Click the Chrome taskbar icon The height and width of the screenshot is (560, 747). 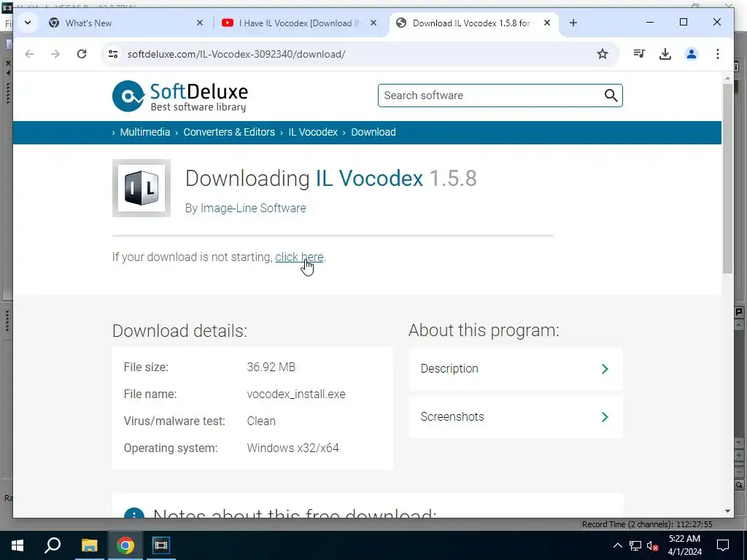click(x=125, y=545)
